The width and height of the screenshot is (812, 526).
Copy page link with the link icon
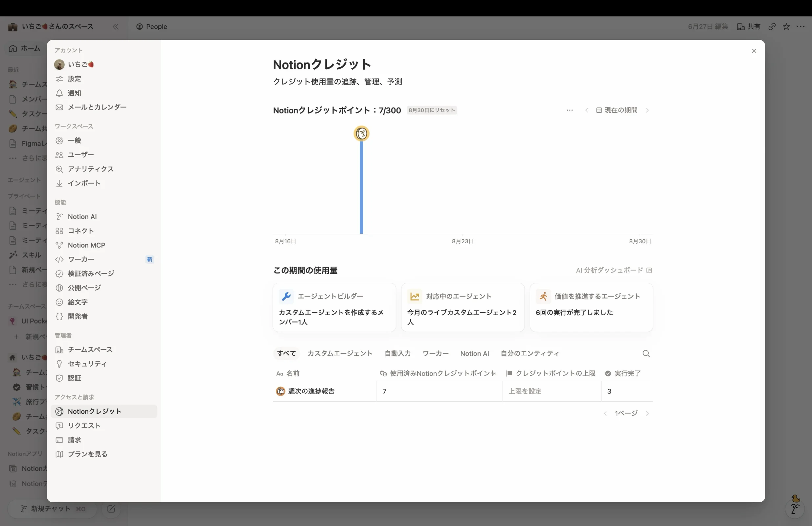coord(772,27)
